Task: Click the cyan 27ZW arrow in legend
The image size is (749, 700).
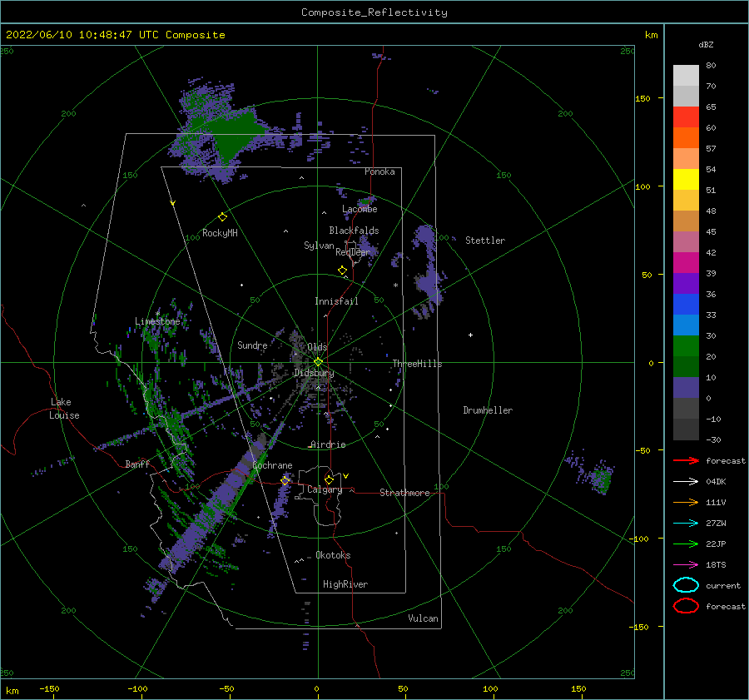Action: [686, 524]
